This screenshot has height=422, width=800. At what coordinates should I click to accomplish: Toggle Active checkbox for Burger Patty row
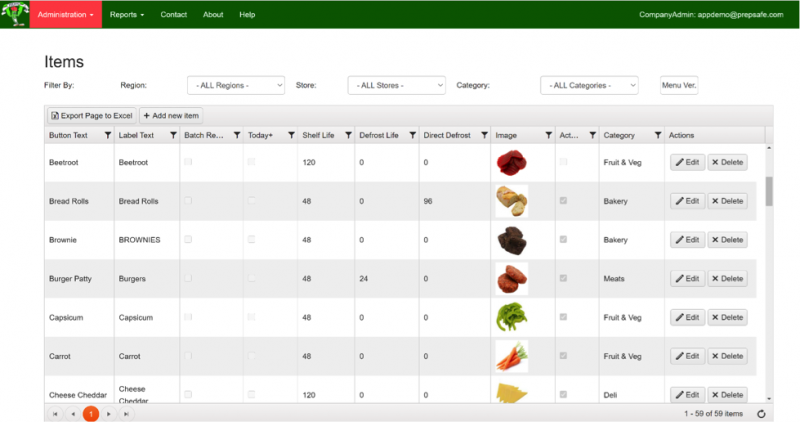[x=565, y=278]
